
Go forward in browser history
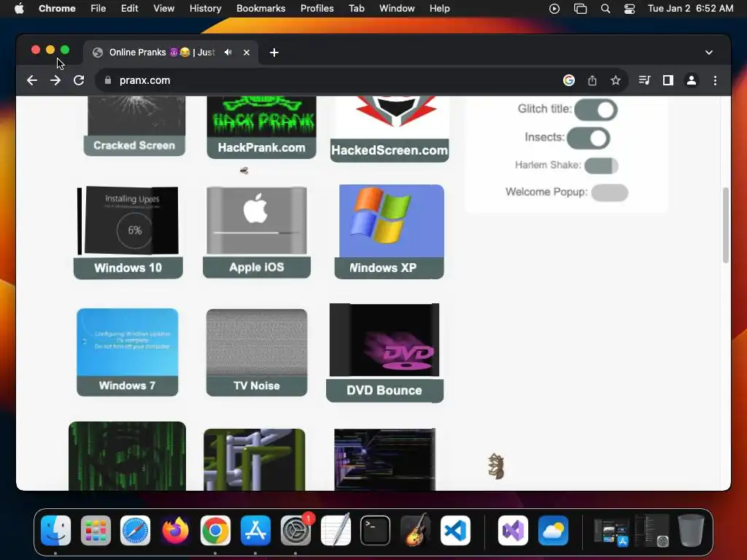click(55, 80)
